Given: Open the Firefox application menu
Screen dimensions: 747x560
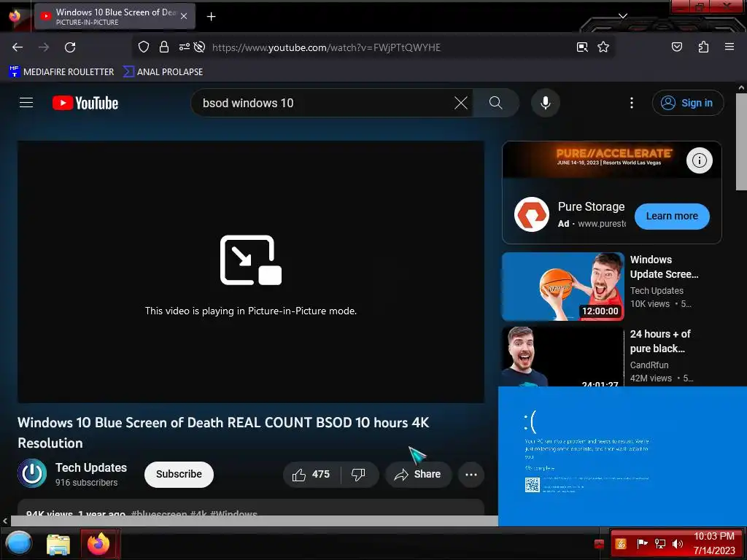Looking at the screenshot, I should [729, 47].
